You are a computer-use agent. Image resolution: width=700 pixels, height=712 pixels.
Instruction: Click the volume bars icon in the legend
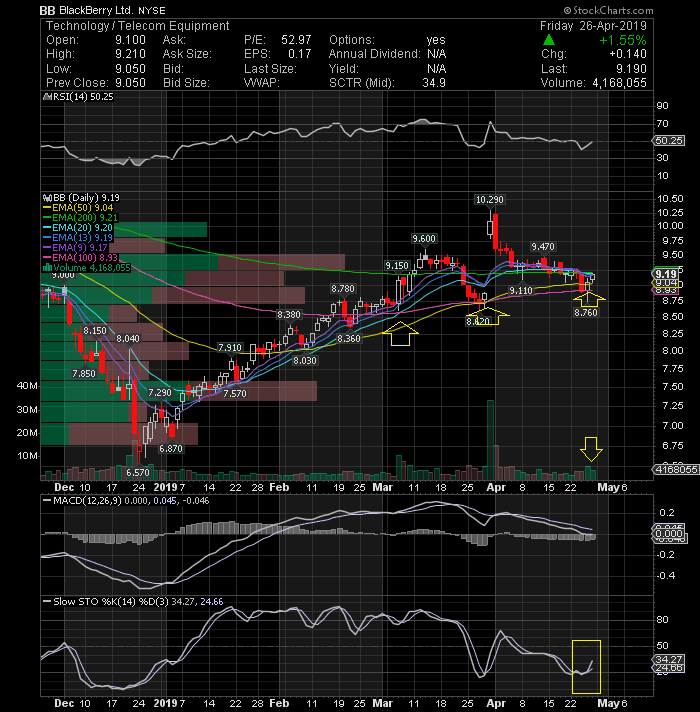tap(46, 268)
